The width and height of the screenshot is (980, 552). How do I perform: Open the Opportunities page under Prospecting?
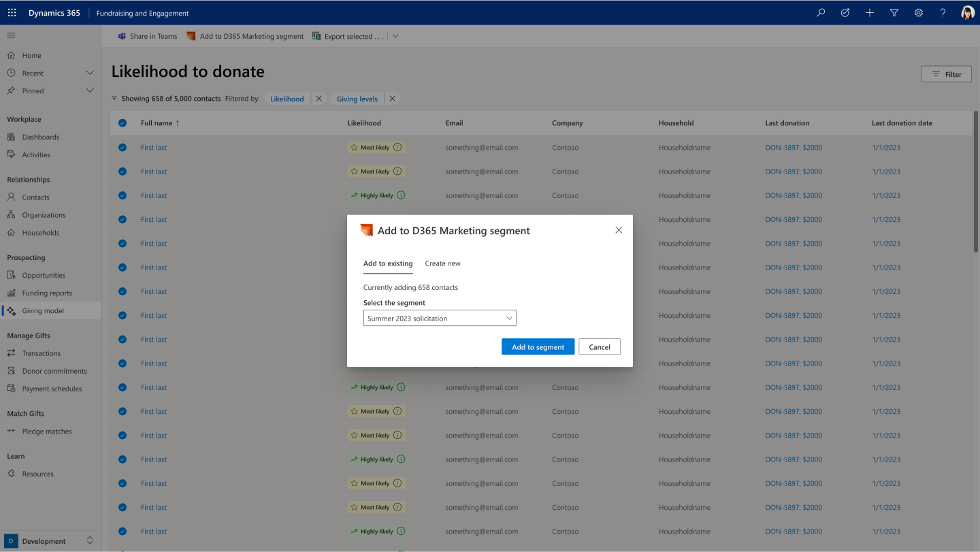point(42,275)
